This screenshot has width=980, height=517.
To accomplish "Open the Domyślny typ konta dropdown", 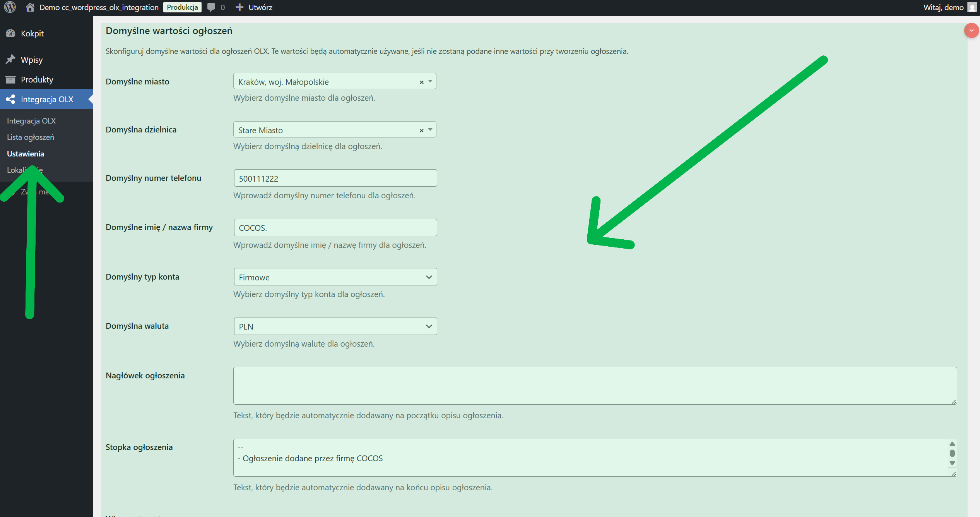I will click(x=335, y=277).
